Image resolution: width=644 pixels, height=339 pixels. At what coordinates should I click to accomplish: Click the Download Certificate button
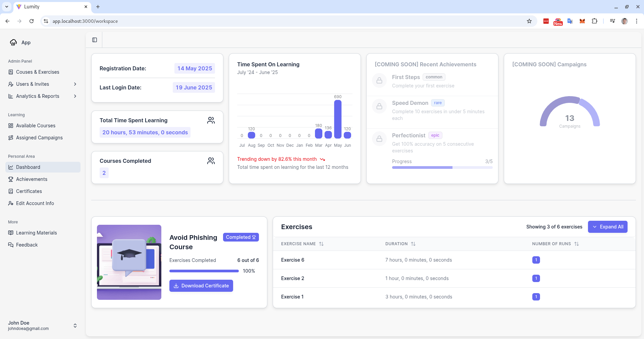pyautogui.click(x=201, y=286)
